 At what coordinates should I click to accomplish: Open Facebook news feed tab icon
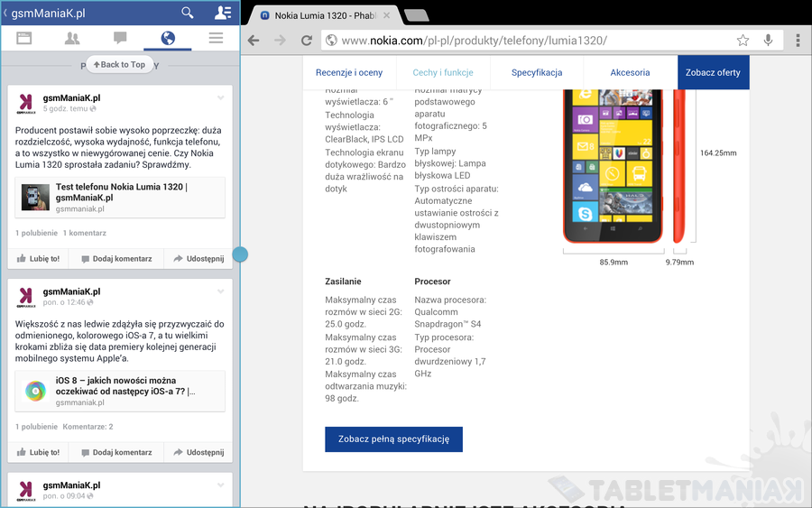coord(23,38)
